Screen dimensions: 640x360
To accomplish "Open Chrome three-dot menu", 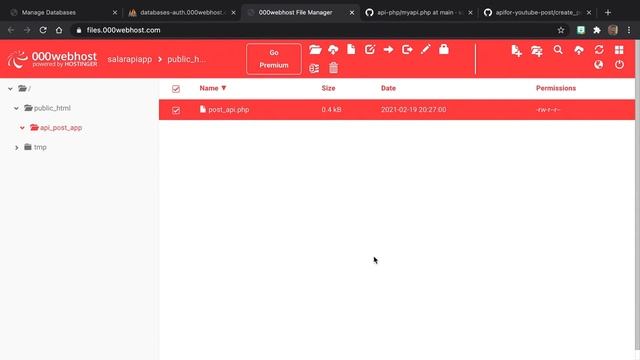I will point(629,30).
